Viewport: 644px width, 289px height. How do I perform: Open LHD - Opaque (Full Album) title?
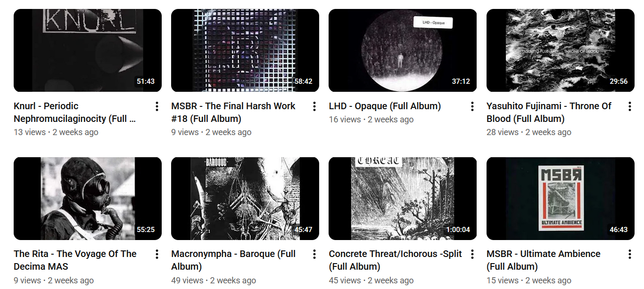tap(385, 106)
